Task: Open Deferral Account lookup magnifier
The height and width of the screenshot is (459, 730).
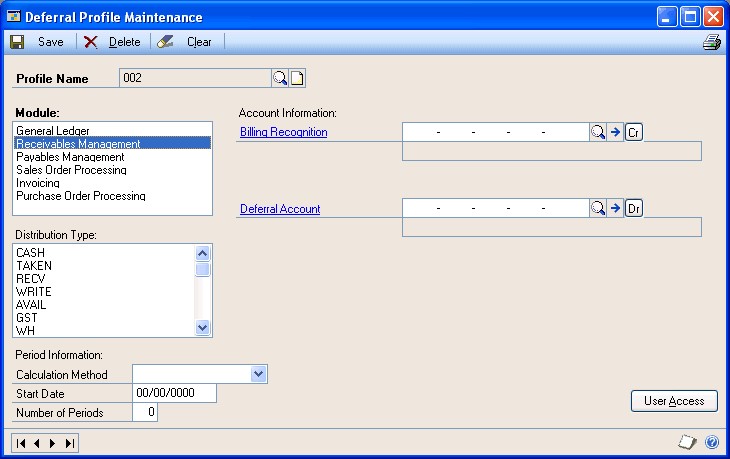Action: click(x=598, y=208)
